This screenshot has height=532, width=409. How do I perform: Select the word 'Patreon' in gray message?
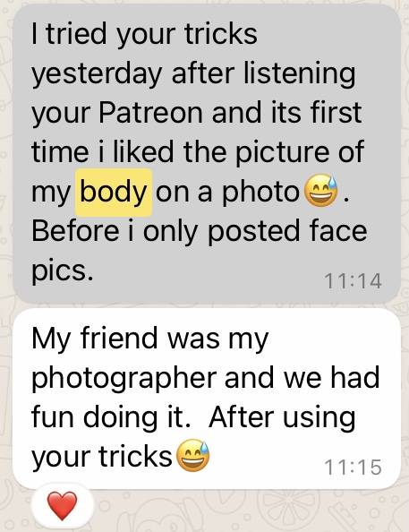(x=151, y=112)
